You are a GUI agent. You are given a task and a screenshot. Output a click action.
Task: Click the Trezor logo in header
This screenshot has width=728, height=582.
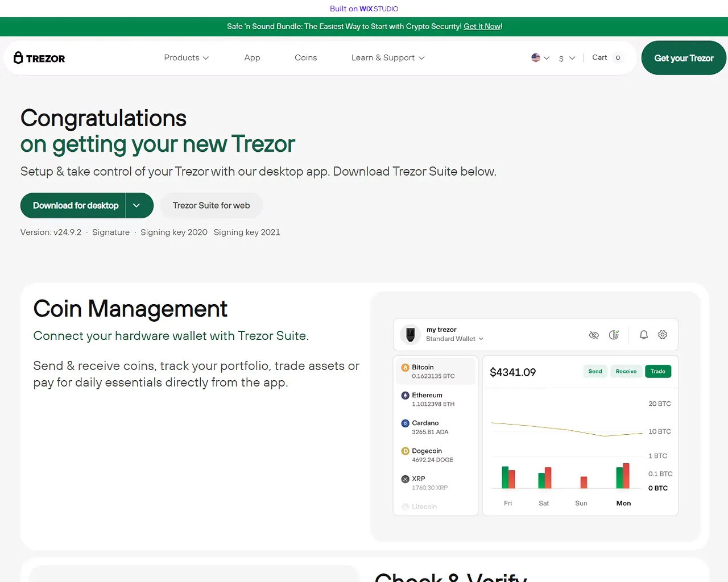[x=39, y=58]
